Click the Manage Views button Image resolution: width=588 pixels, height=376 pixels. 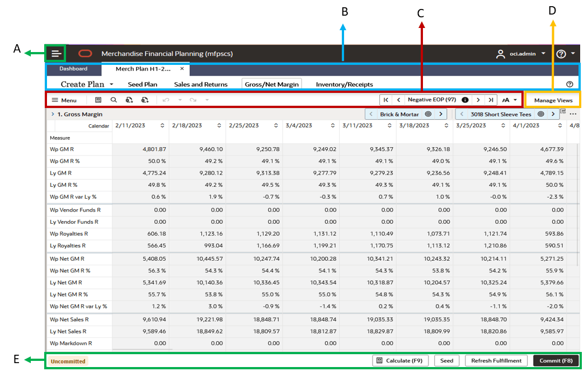coord(553,100)
